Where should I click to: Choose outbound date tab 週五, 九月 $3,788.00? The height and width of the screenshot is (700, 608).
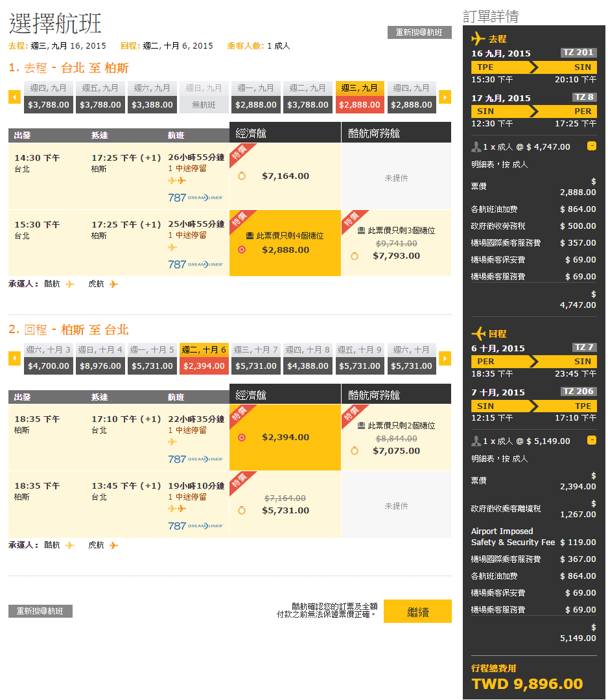(100, 97)
